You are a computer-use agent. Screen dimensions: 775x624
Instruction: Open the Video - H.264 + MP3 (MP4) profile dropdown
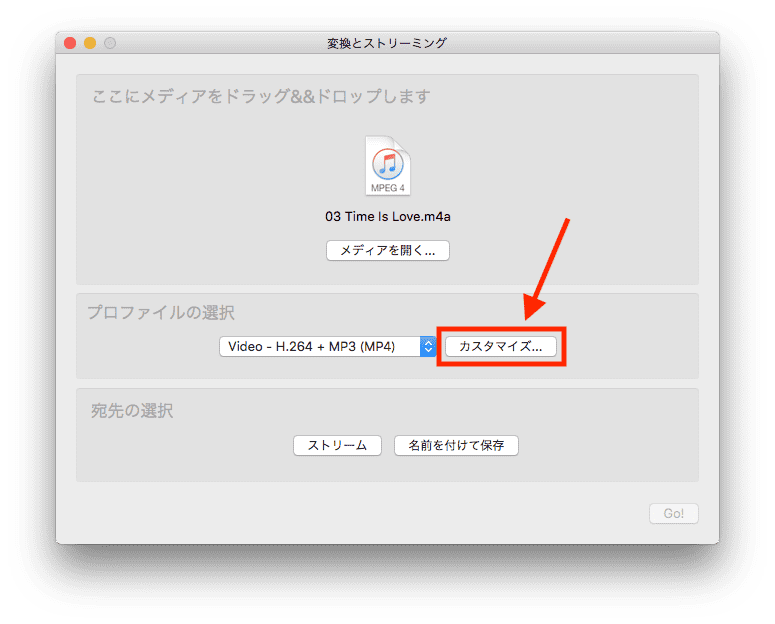(327, 347)
